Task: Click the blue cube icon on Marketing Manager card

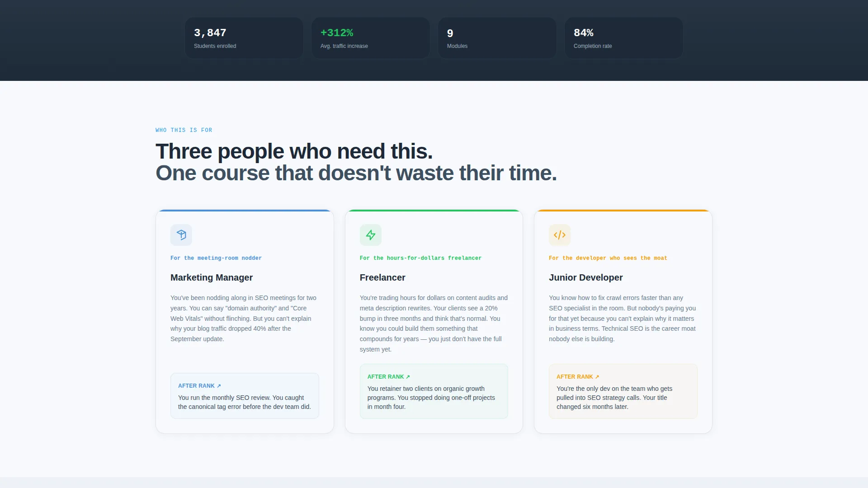Action: (x=181, y=235)
